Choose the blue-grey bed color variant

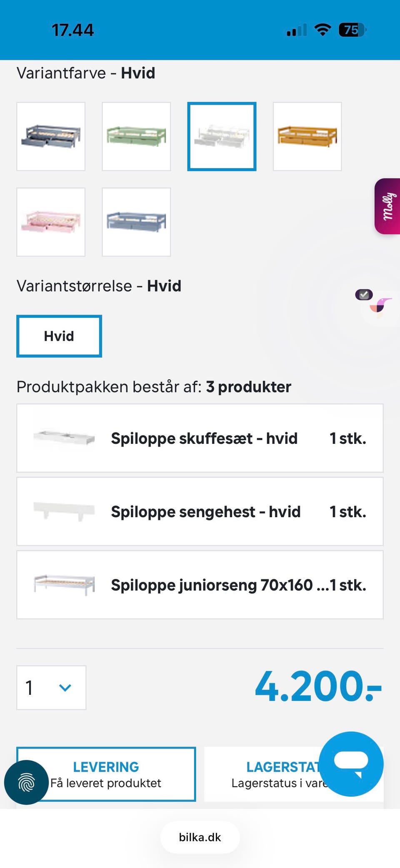pyautogui.click(x=136, y=222)
